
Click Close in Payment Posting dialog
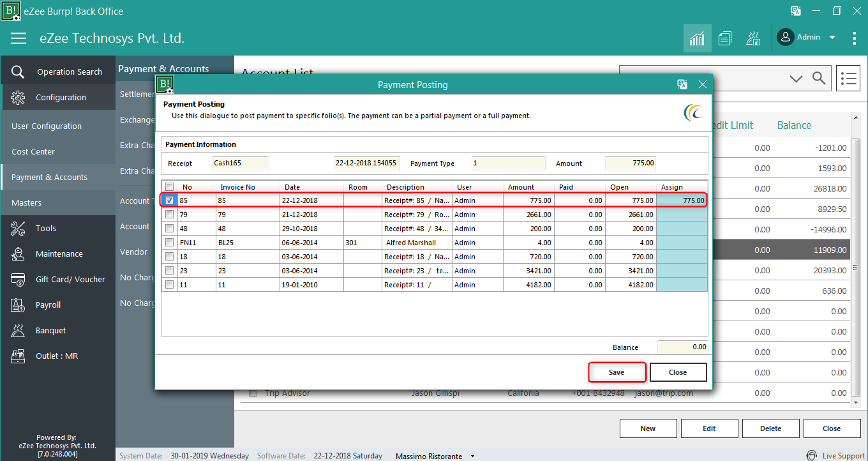(678, 372)
